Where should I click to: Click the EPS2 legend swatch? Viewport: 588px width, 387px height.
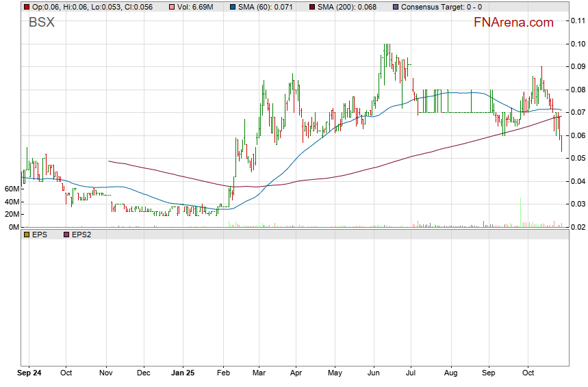click(66, 234)
